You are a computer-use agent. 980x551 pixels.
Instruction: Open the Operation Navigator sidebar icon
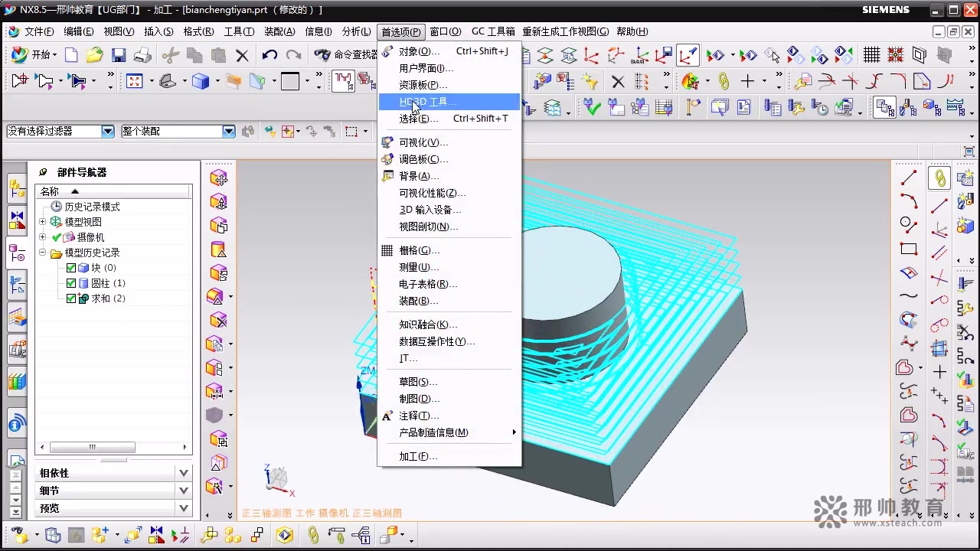(17, 285)
